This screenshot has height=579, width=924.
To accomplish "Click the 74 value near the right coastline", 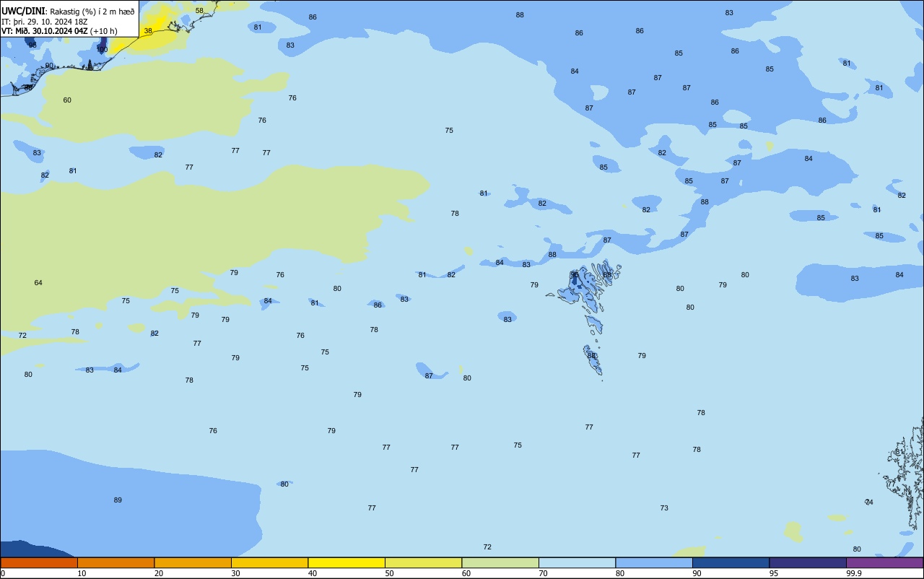I will (x=869, y=502).
